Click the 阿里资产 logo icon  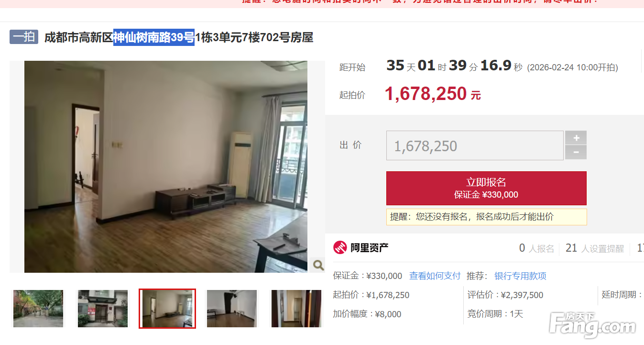[340, 247]
